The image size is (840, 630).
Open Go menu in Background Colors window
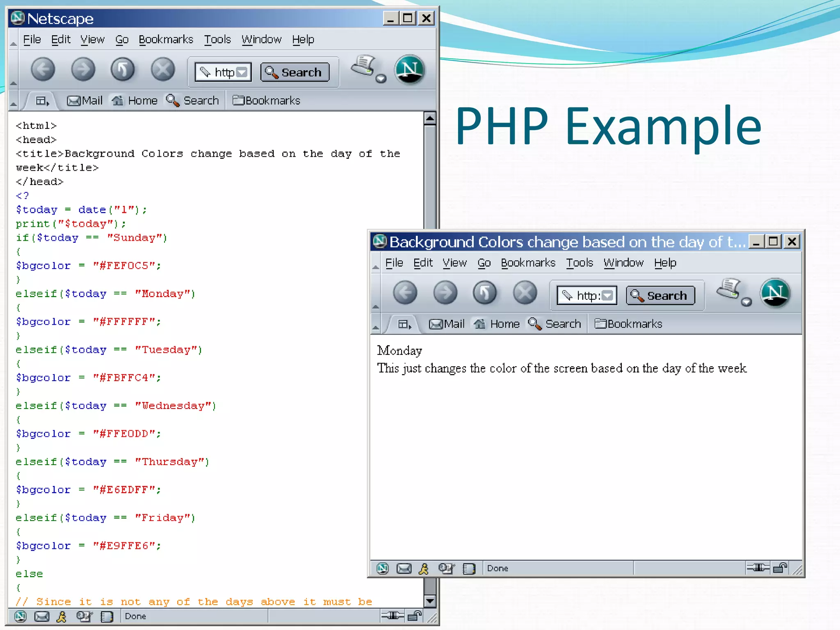pyautogui.click(x=484, y=263)
